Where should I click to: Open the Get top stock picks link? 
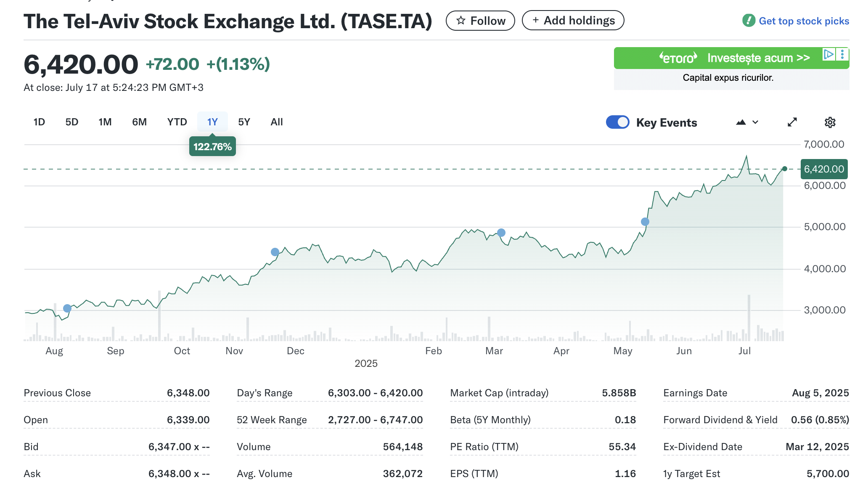coord(804,21)
